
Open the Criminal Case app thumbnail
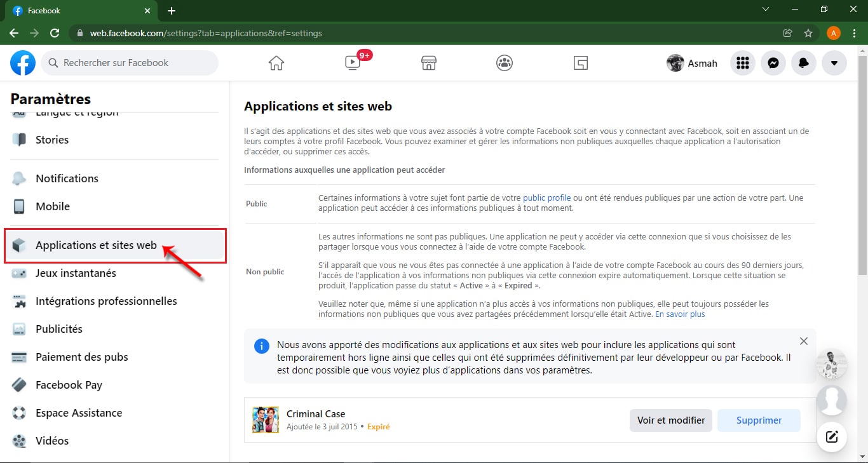click(x=266, y=420)
